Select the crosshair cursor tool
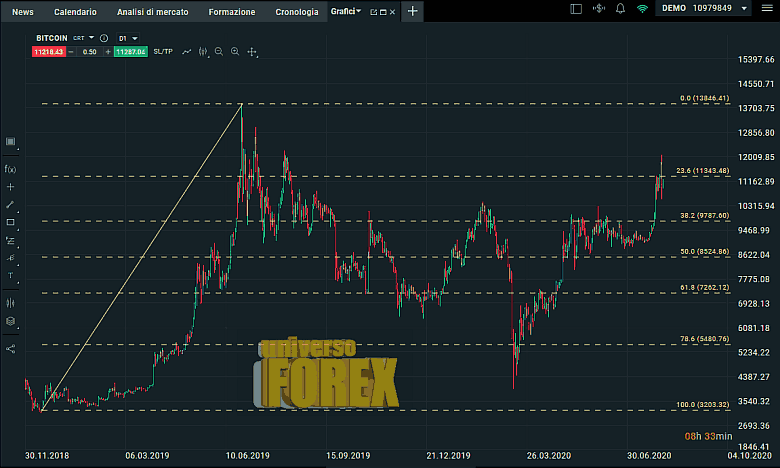Screen dimensions: 780x468 10,187
